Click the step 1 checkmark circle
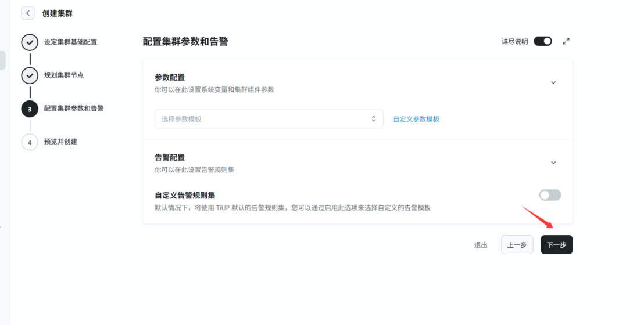Image resolution: width=644 pixels, height=325 pixels. click(30, 42)
